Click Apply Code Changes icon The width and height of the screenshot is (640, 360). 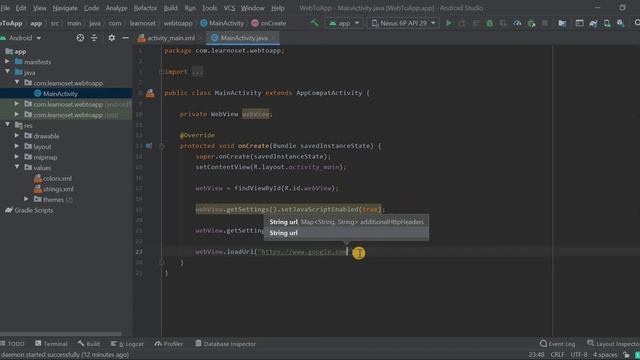point(476,23)
